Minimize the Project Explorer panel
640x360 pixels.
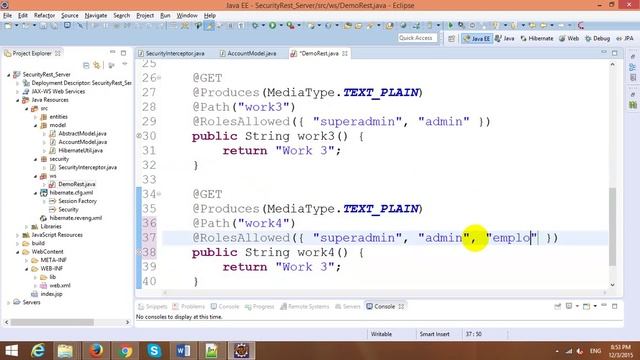113,53
